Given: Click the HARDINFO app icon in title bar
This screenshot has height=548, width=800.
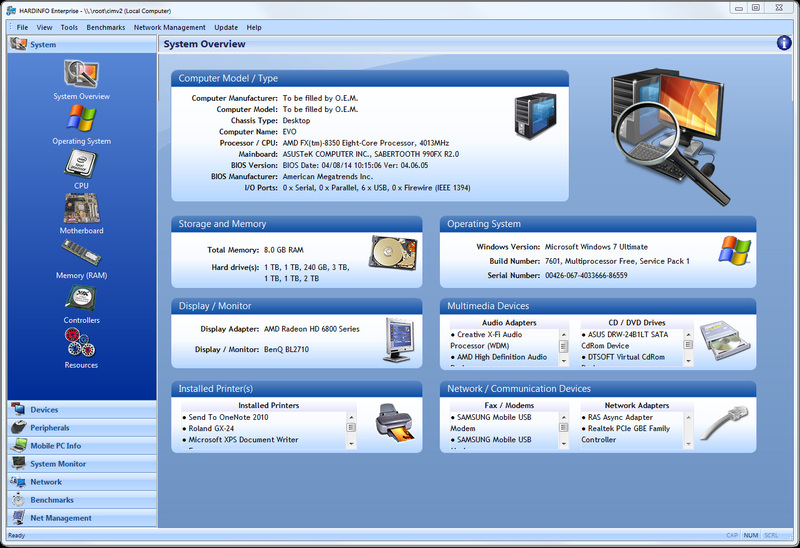Looking at the screenshot, I should click(11, 11).
